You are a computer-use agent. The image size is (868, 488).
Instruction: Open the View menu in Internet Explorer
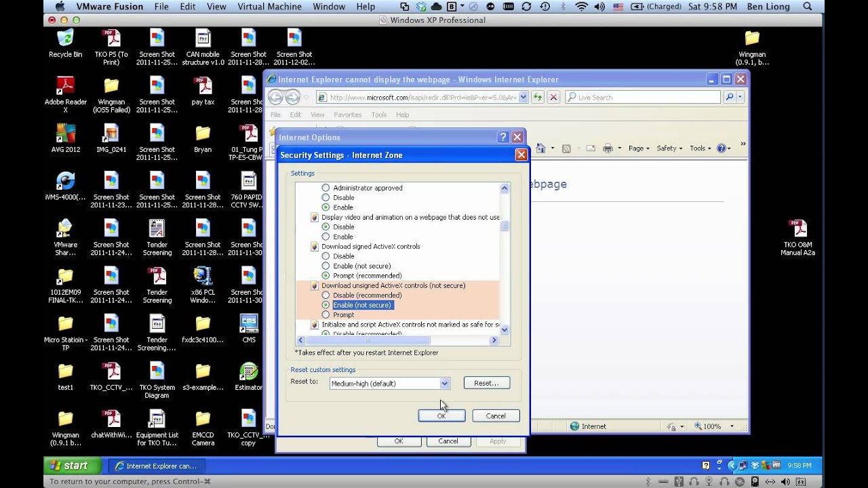click(x=317, y=115)
